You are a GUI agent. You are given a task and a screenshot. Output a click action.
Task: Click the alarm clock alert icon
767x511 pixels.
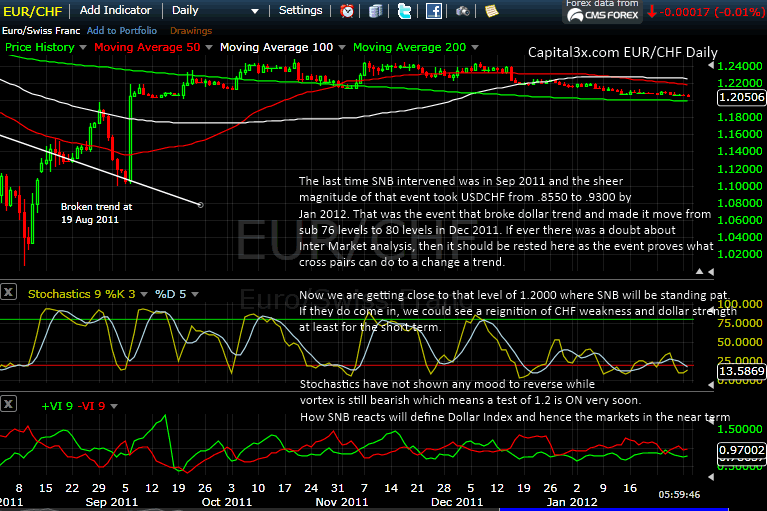coord(347,11)
